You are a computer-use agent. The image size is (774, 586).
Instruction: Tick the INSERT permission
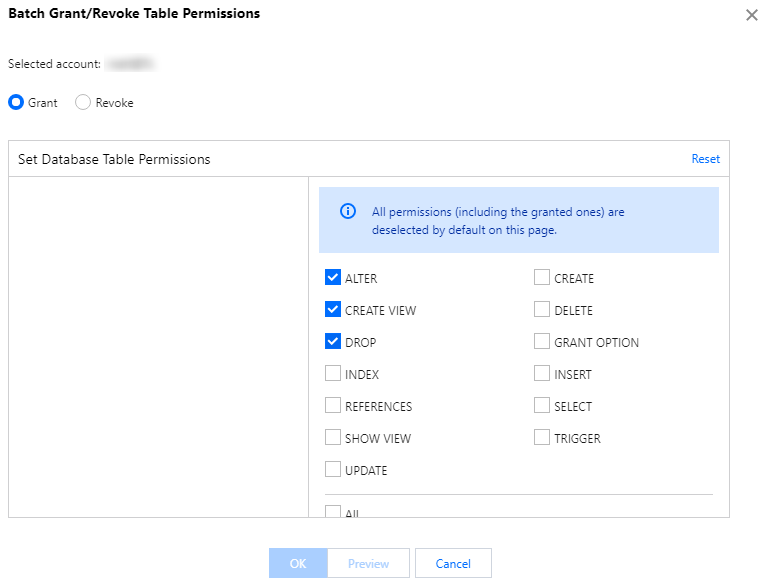(x=542, y=374)
